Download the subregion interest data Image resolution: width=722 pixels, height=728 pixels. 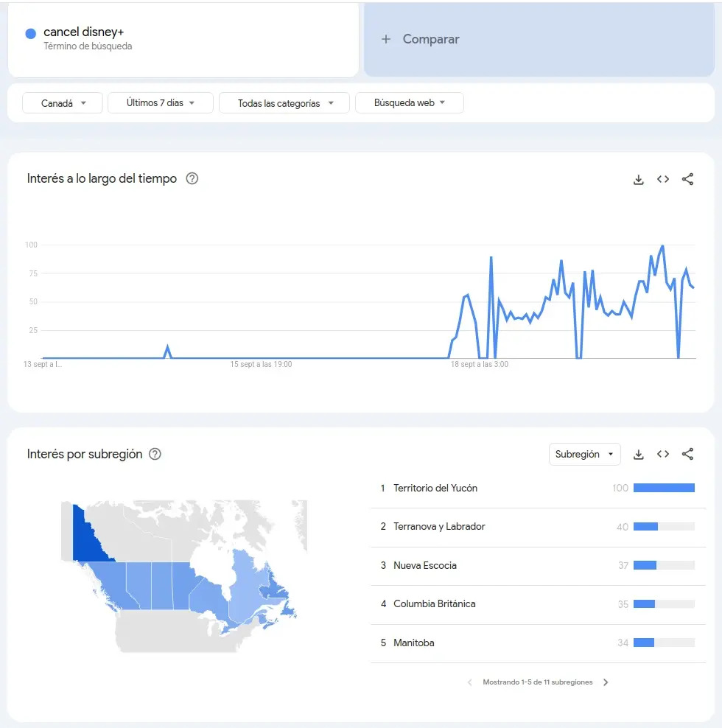click(639, 455)
